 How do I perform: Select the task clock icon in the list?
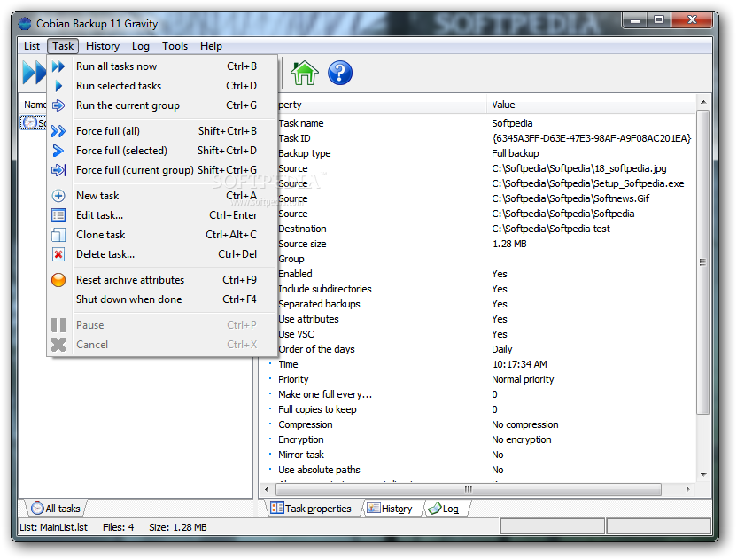tap(29, 123)
